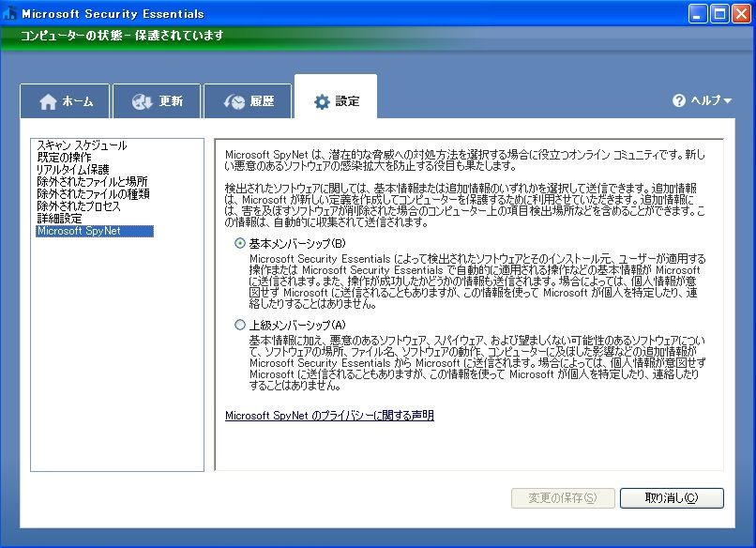Click the 取り消し(C) button

(x=672, y=498)
